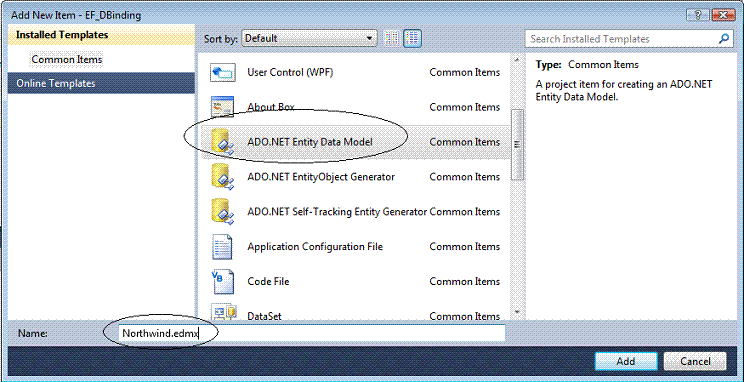
Task: Open the Sort by Default dropdown
Action: click(309, 38)
